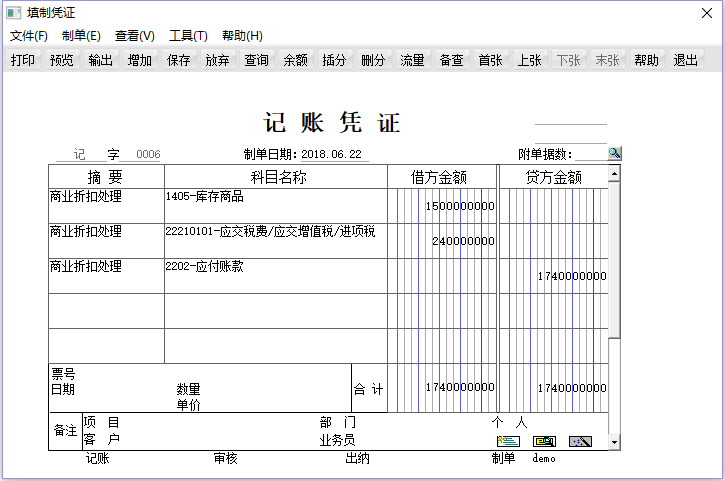The width and height of the screenshot is (725, 481).
Task: Click the 制单日期 2018.06.22 field
Action: pos(331,155)
